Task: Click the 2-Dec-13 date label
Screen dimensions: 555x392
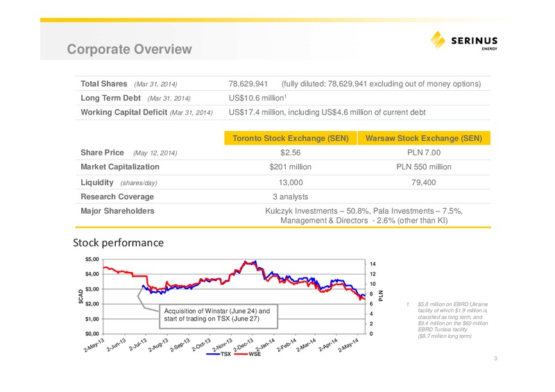Action: (x=244, y=346)
